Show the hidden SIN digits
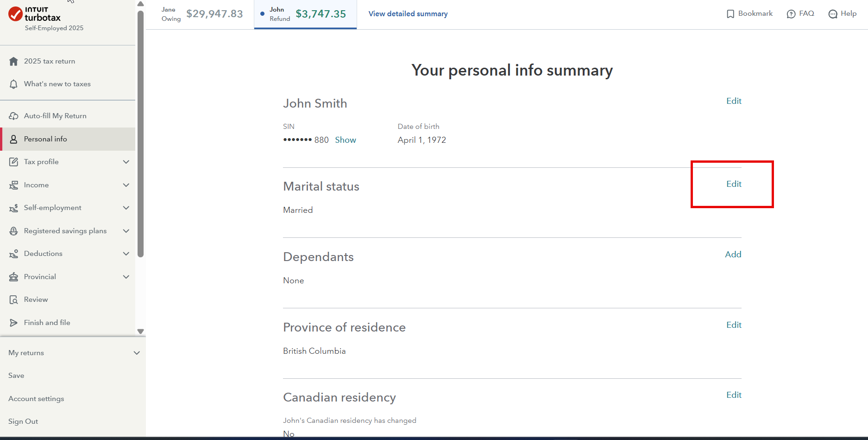The height and width of the screenshot is (440, 868). pos(346,140)
